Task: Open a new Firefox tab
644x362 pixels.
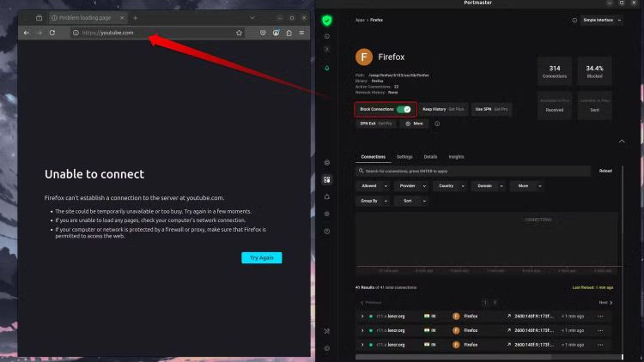Action: pos(135,18)
